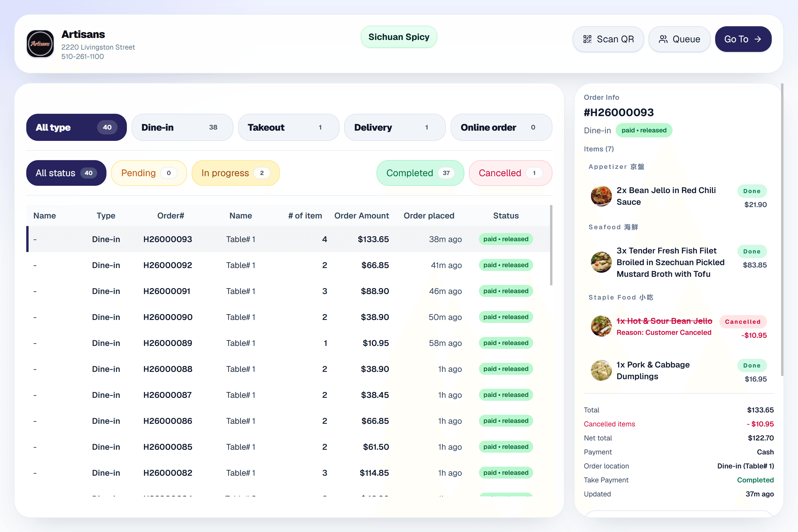Click the $133.65 amount in first row
798x532 pixels.
[x=373, y=239]
